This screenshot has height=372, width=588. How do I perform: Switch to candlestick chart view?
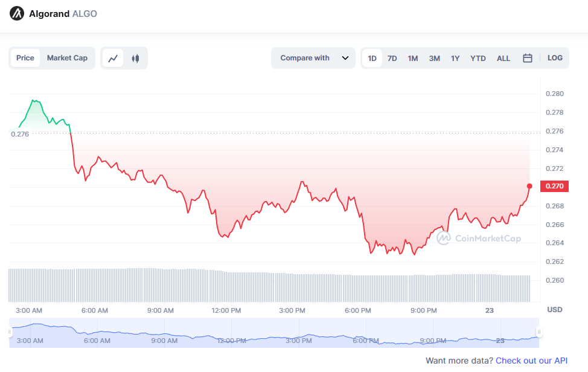(135, 59)
